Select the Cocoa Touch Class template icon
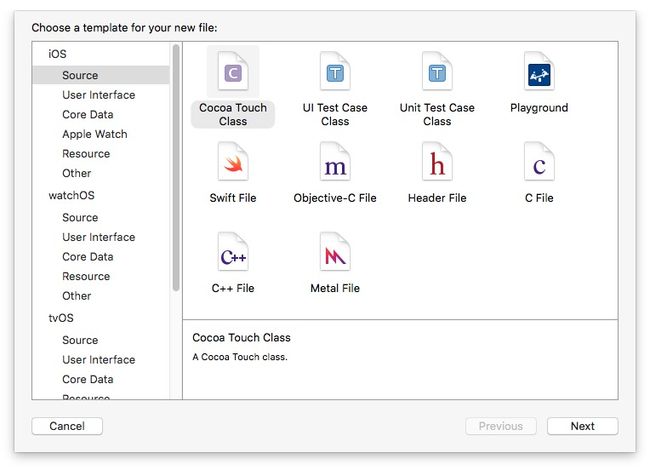 233,72
